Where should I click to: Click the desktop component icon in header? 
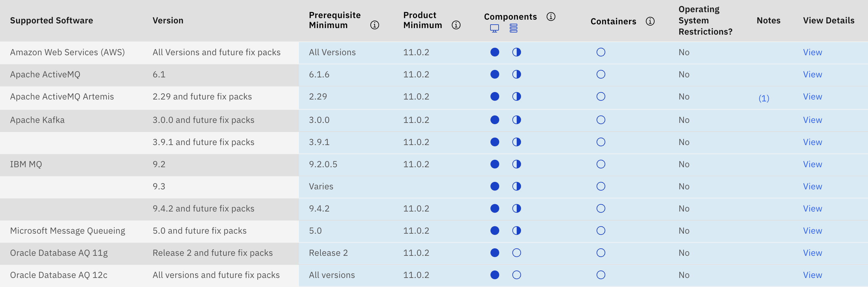coord(494,28)
